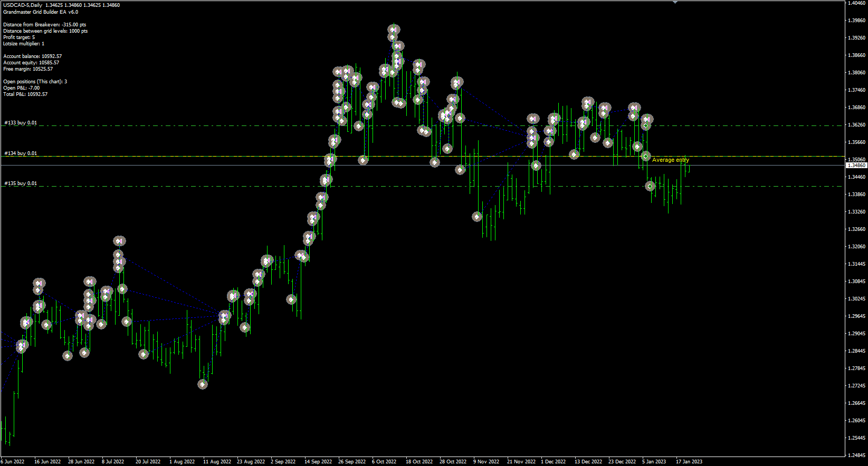This screenshot has width=868, height=466.
Task: Click the lowest trade marker in August 2022
Action: 203,384
